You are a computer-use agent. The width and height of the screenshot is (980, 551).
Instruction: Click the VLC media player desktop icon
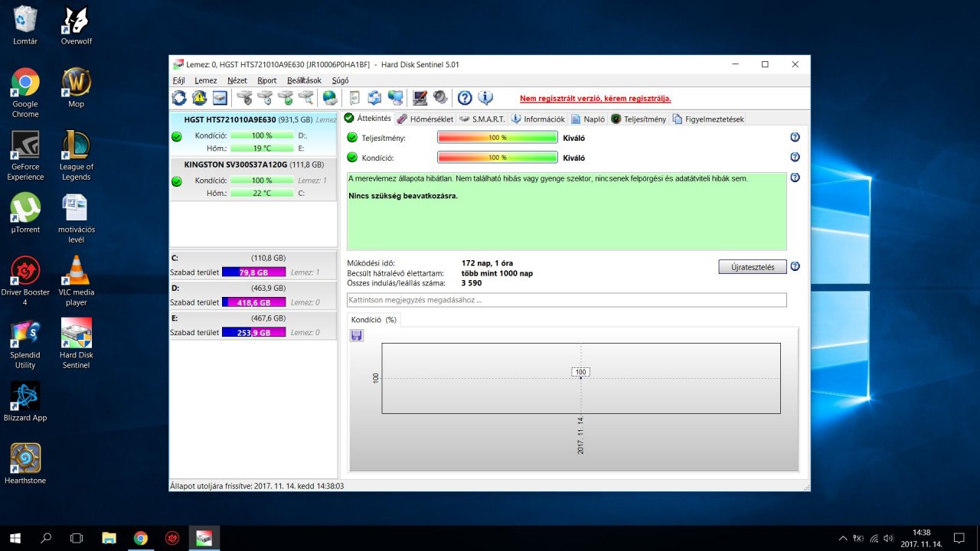(x=76, y=281)
